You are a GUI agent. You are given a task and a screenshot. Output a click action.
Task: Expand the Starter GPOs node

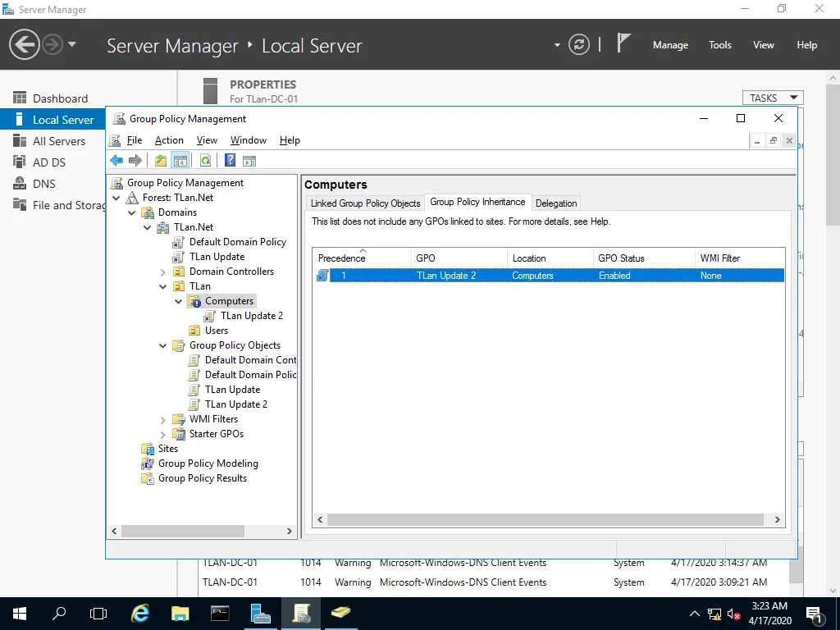pyautogui.click(x=163, y=435)
